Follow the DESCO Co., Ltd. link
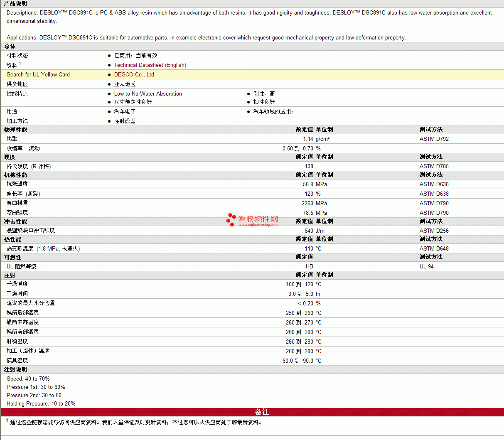 click(135, 74)
